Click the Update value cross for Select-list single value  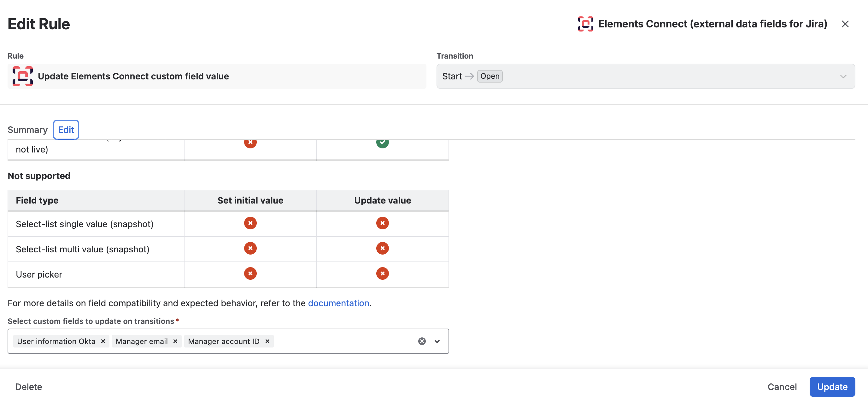coord(383,223)
